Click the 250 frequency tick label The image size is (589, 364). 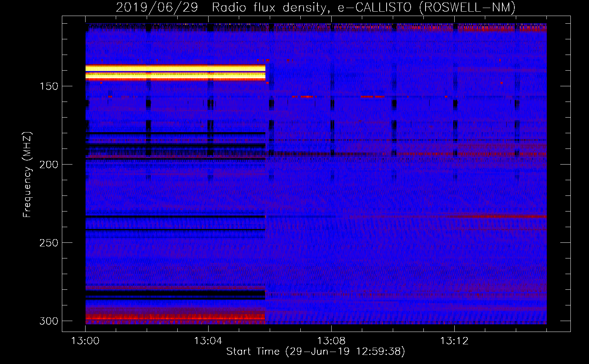(x=48, y=243)
